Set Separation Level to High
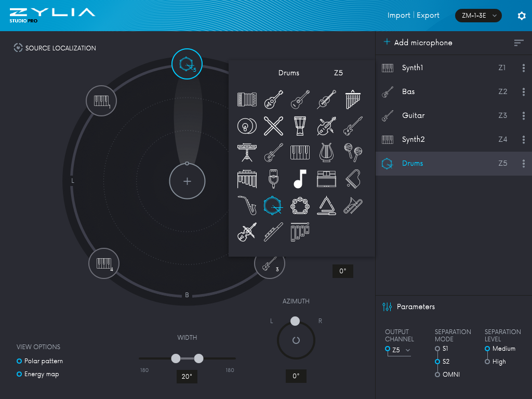 coord(487,362)
